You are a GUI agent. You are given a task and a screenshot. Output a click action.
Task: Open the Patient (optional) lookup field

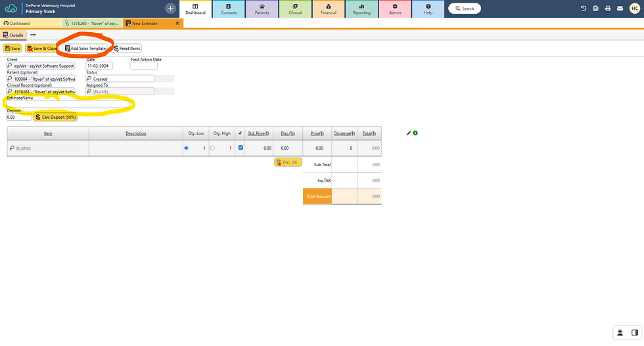41,78
